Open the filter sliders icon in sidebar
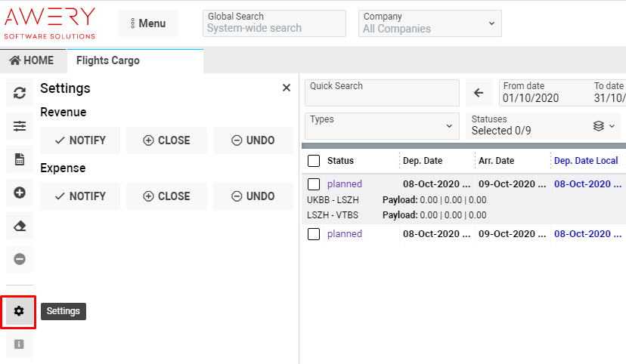Viewport: 626px width, 364px height. 20,126
